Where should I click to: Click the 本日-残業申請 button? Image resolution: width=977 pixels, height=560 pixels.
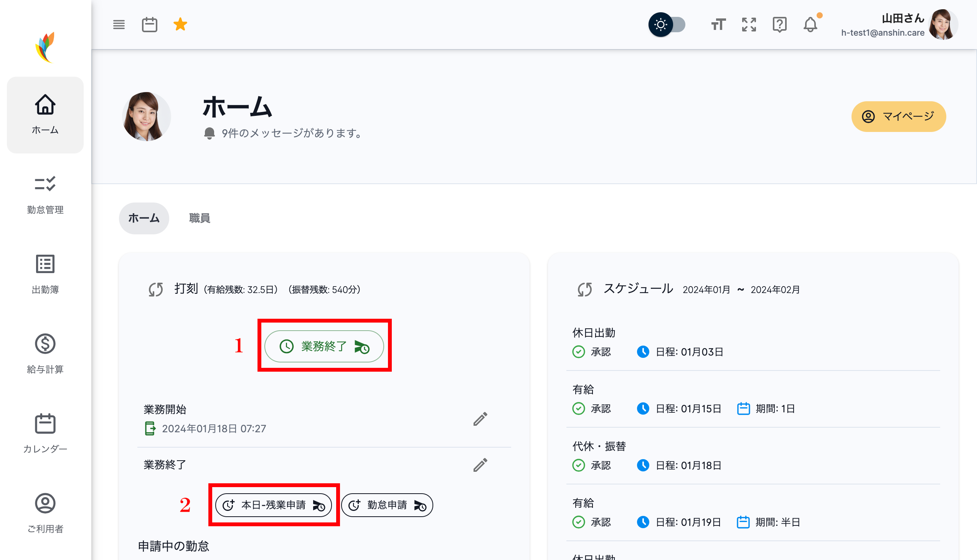(x=274, y=505)
